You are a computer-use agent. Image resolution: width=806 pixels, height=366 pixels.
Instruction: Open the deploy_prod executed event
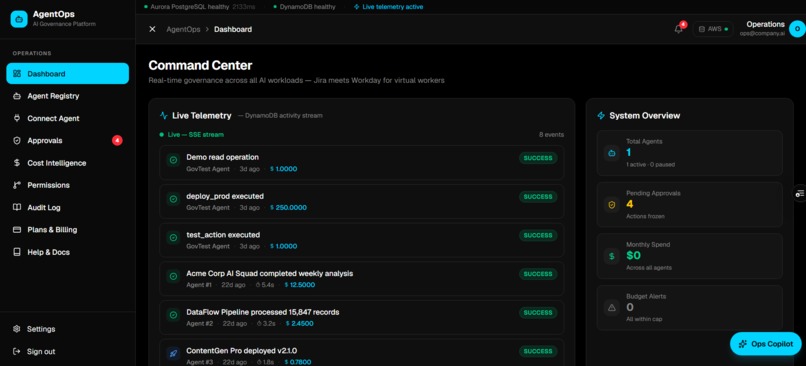(x=362, y=202)
